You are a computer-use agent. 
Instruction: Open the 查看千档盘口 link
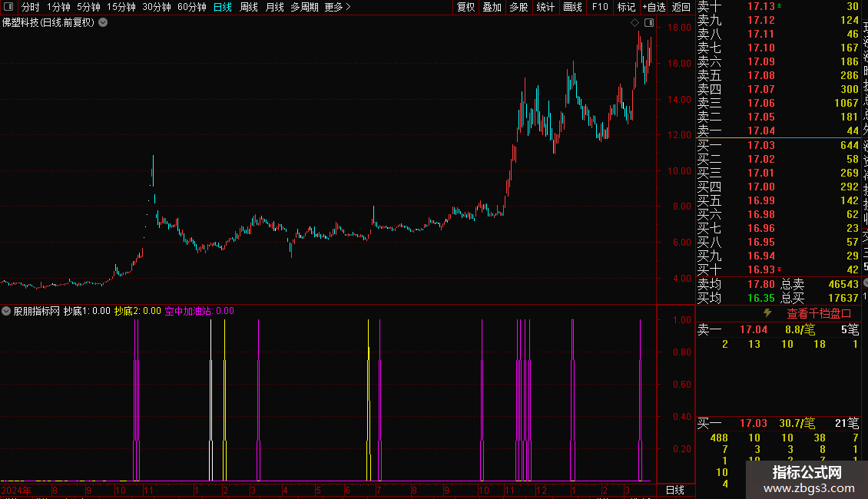pyautogui.click(x=819, y=314)
